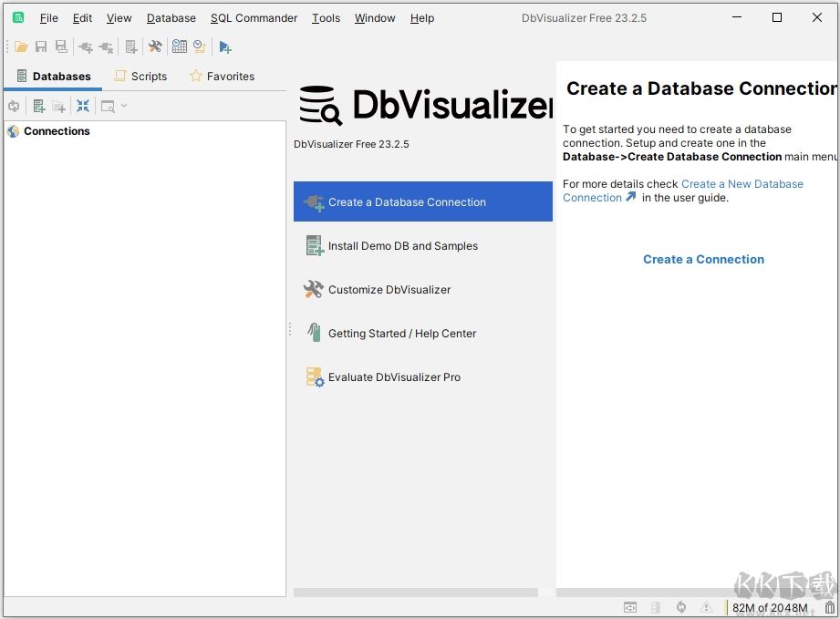Click the disconnect plug icon with x
The image size is (840, 619).
click(106, 47)
